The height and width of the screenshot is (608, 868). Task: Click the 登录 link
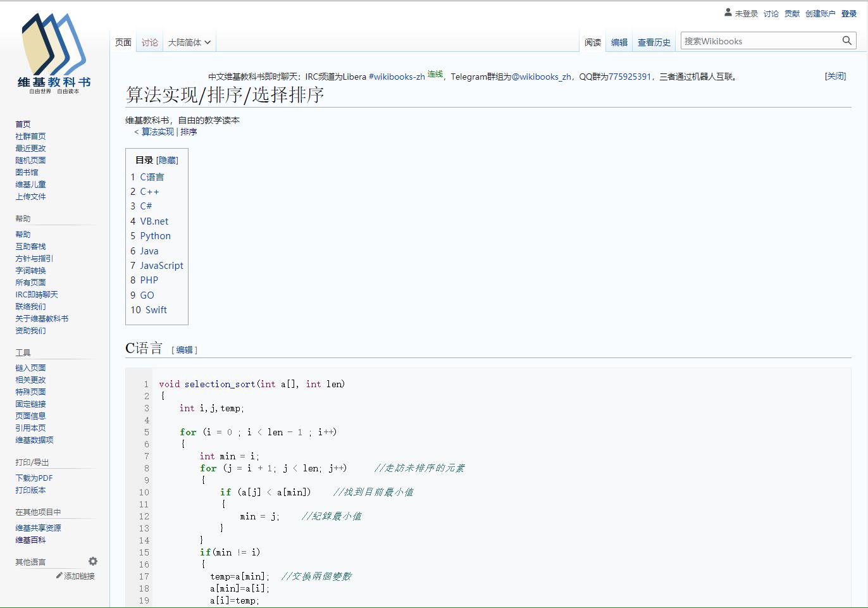point(849,13)
